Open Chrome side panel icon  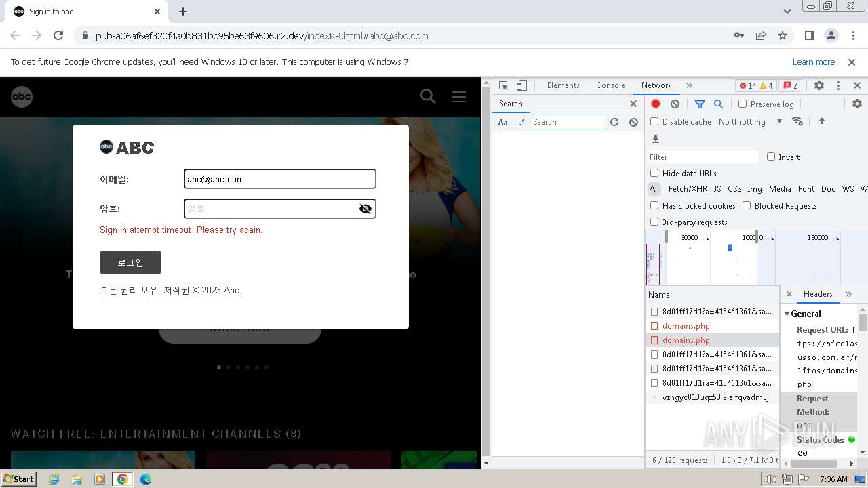[x=809, y=35]
